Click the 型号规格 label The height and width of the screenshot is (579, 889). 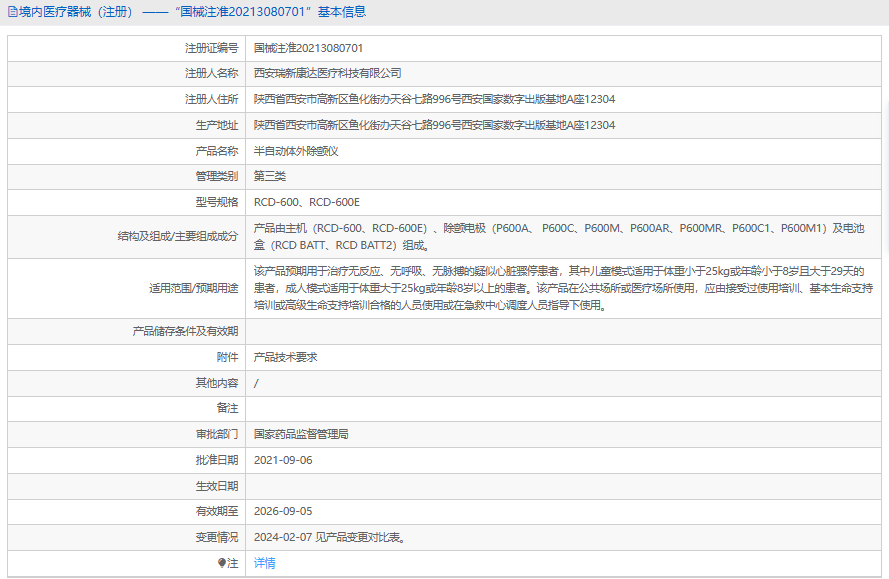point(217,202)
